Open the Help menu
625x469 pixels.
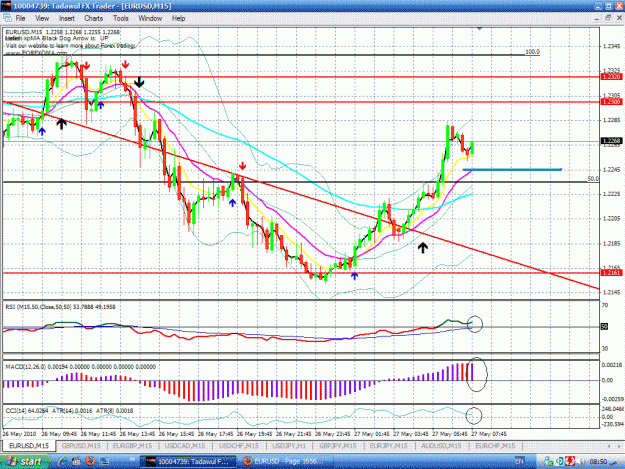pyautogui.click(x=178, y=18)
